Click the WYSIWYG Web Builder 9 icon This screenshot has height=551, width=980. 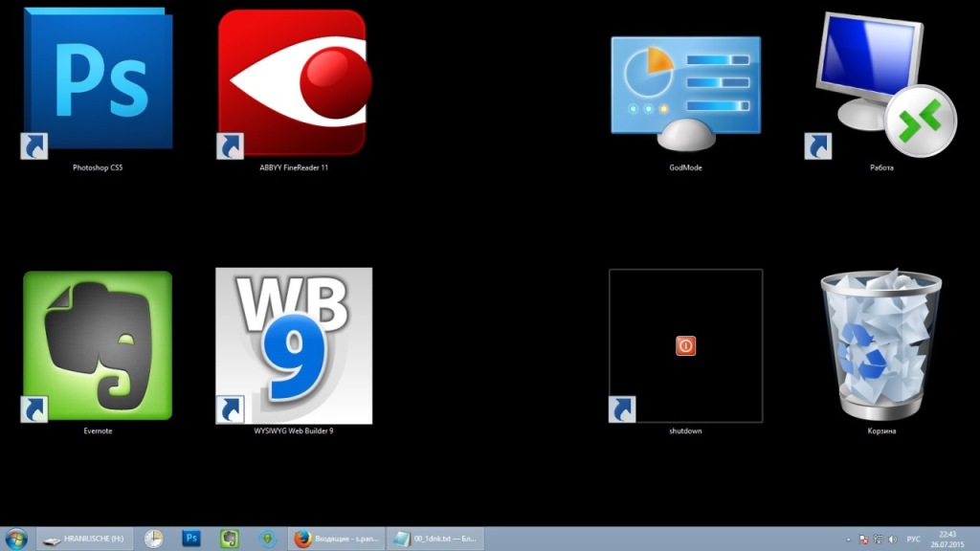coord(294,345)
